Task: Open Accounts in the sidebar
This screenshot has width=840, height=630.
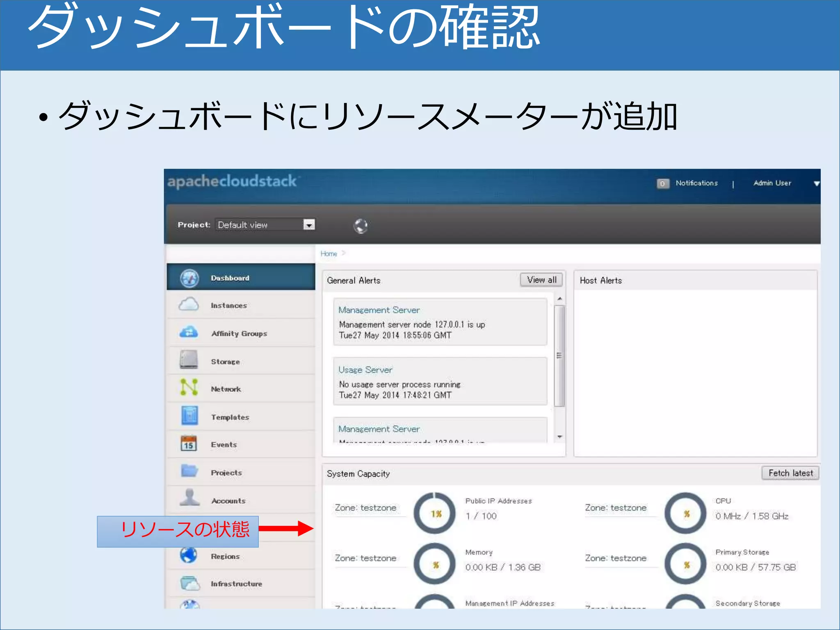Action: (x=241, y=500)
